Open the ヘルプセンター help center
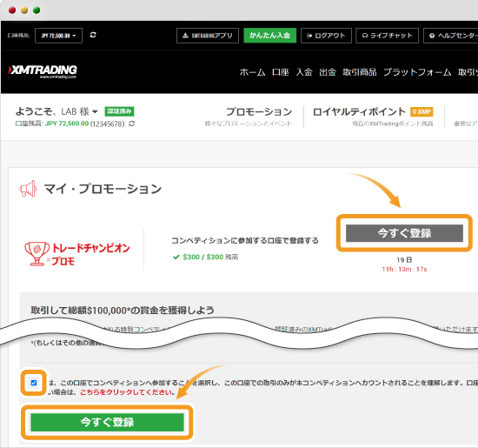478x448 pixels. 451,36
